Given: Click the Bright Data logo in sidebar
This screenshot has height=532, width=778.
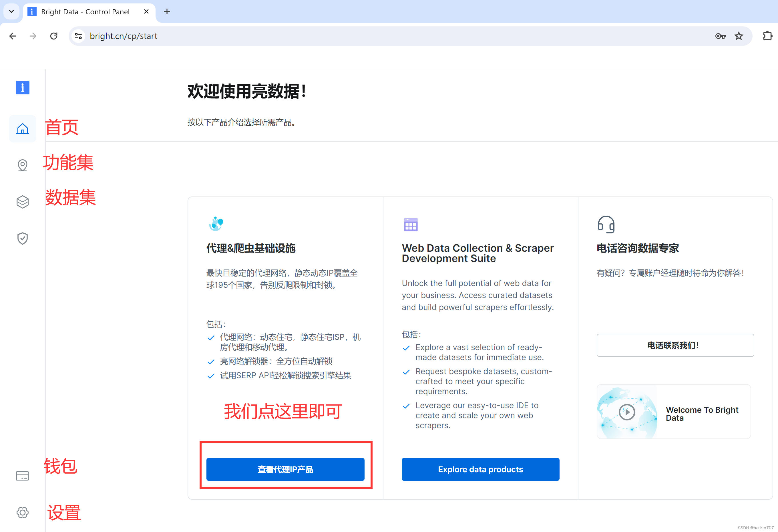Looking at the screenshot, I should [x=22, y=88].
